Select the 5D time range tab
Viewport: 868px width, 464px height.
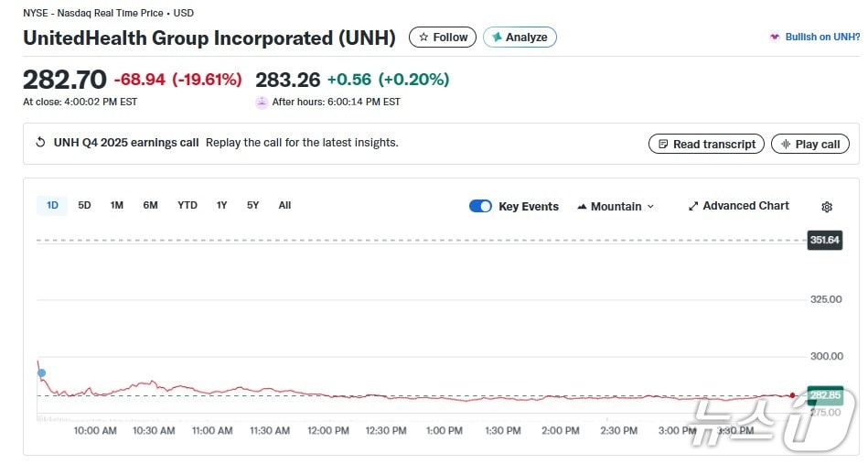point(84,205)
